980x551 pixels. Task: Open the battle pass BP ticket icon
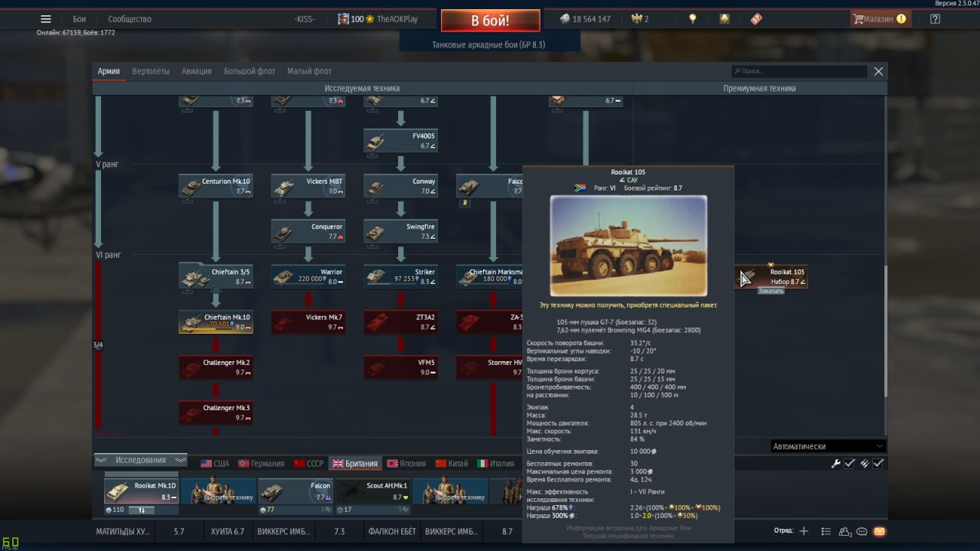pyautogui.click(x=756, y=19)
